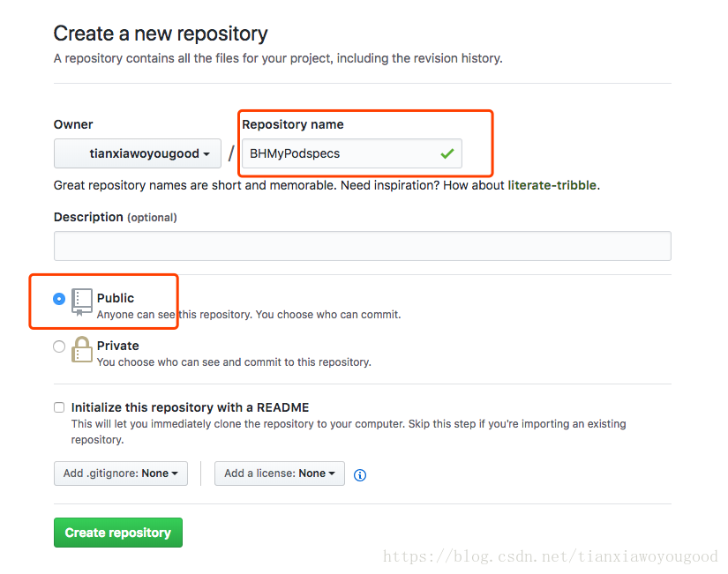Click the Repository name label
Screen dimensions: 728x574
tap(293, 124)
